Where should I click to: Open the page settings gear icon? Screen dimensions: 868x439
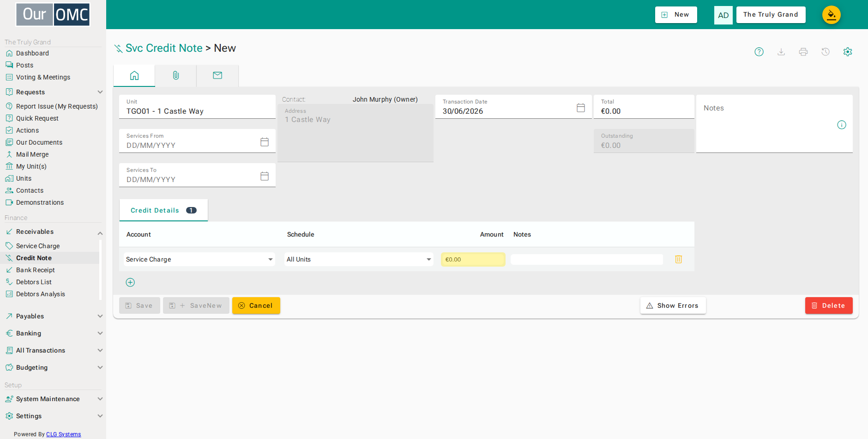(848, 52)
